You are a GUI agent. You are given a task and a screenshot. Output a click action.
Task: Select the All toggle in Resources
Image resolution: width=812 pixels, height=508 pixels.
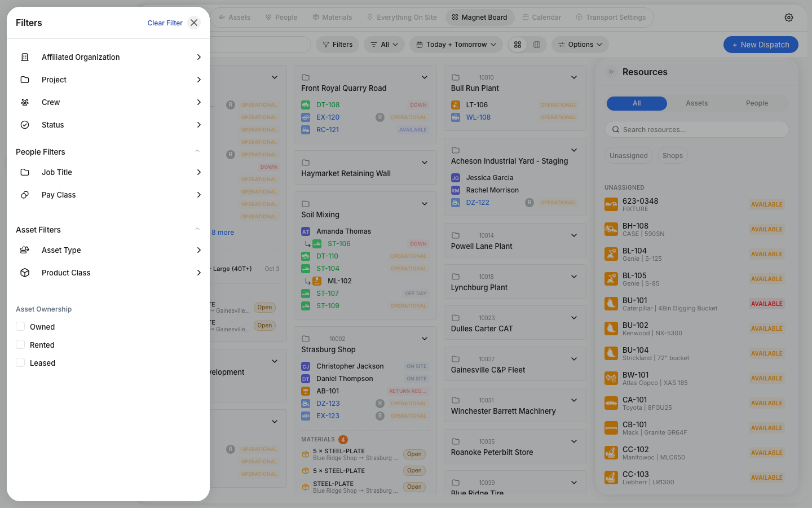coord(637,103)
